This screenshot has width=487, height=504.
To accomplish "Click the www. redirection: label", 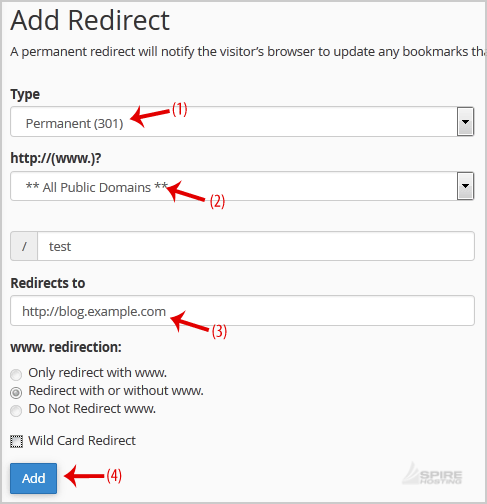I will [66, 347].
